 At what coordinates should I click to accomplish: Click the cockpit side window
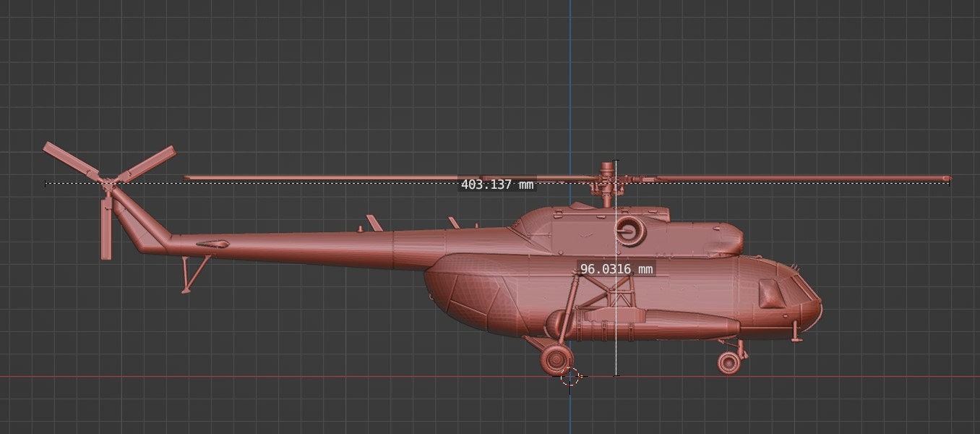coord(771,294)
